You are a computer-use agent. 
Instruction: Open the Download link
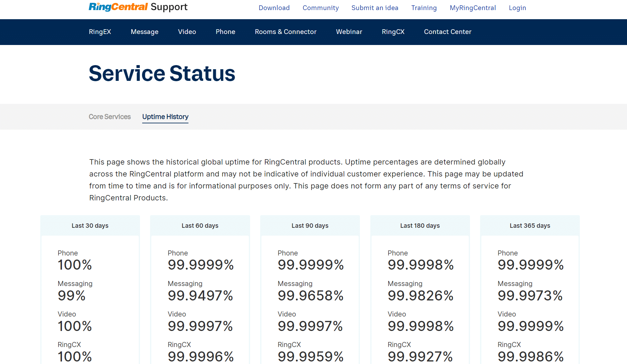(274, 8)
